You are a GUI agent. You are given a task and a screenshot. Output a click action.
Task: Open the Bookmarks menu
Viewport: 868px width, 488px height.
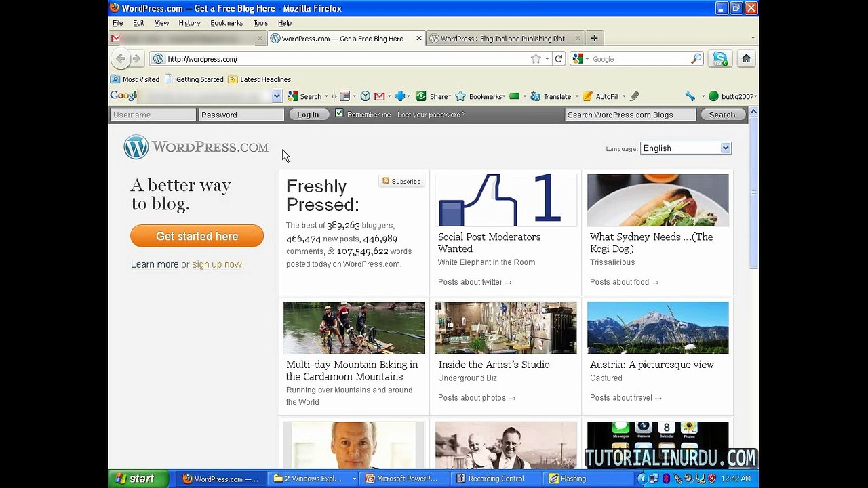(x=226, y=23)
